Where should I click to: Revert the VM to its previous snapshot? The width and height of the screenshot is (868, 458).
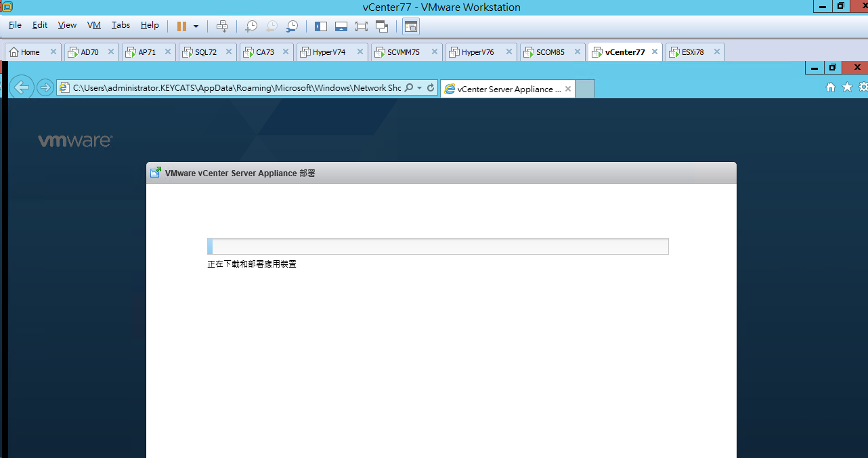click(272, 26)
